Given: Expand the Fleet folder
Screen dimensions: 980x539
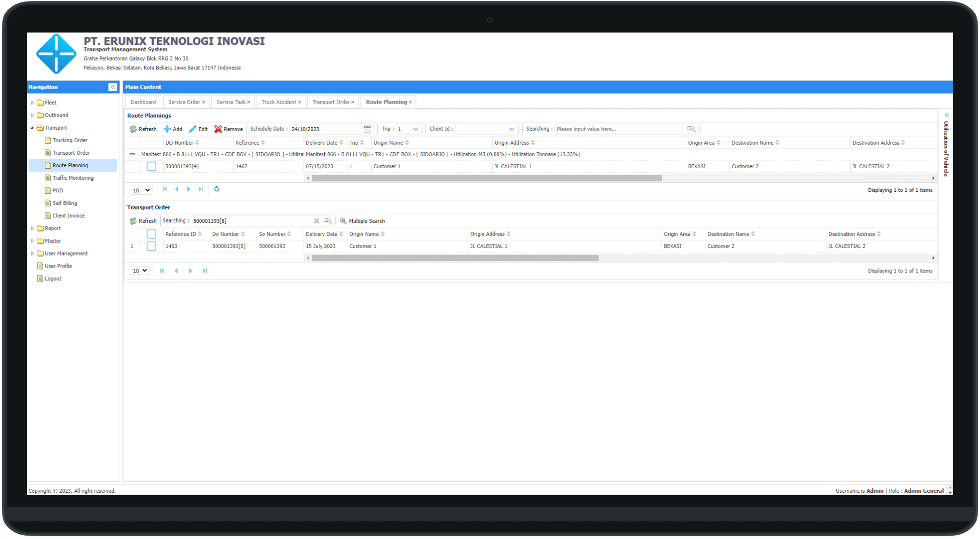Looking at the screenshot, I should click(32, 103).
